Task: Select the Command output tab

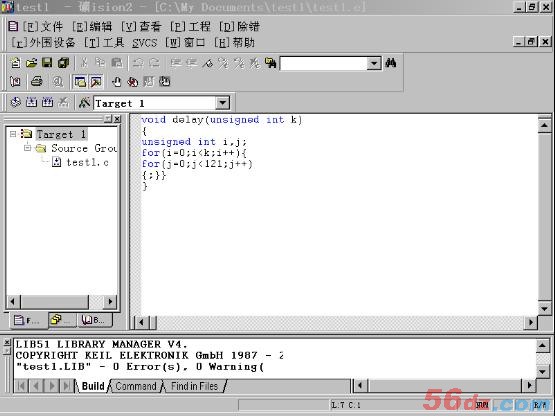Action: coord(136,386)
